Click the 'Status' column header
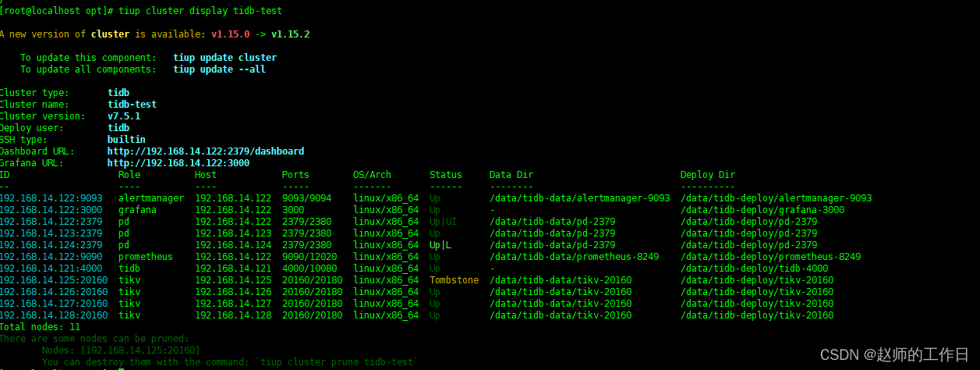This screenshot has height=370, width=980. pos(446,175)
